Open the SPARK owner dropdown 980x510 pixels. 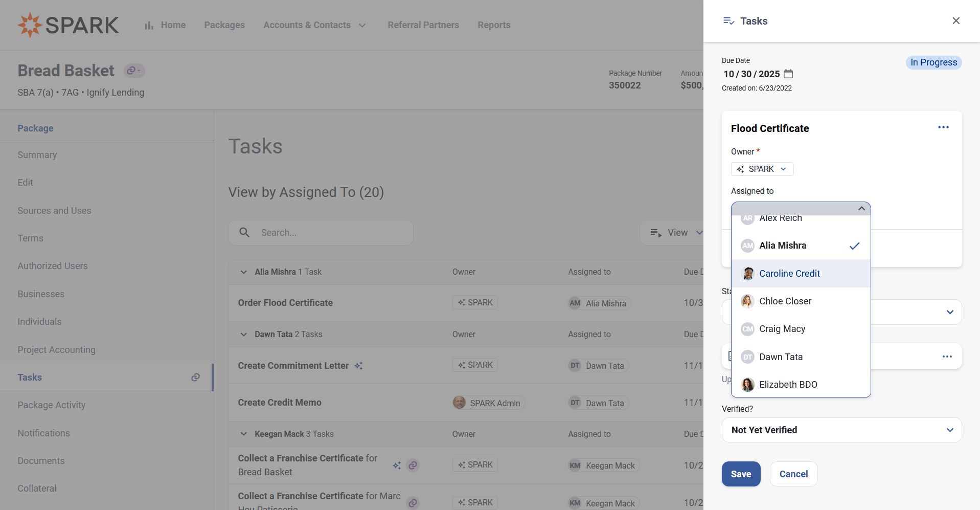[x=762, y=169]
